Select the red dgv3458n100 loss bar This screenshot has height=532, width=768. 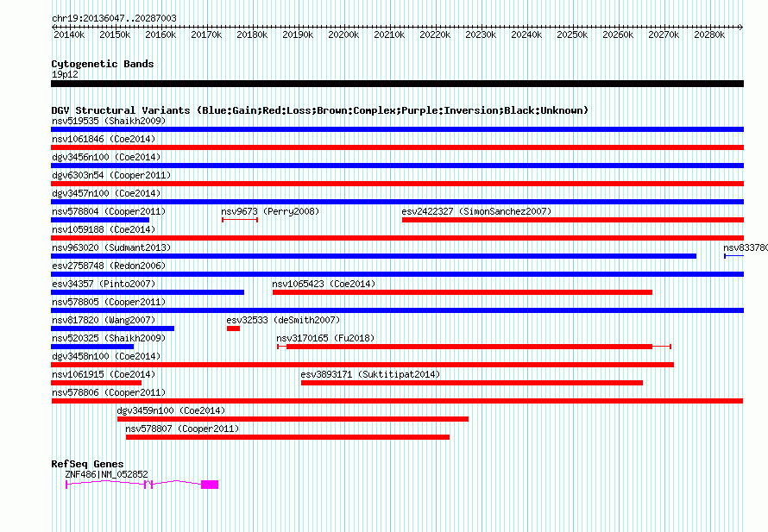pyautogui.click(x=362, y=365)
